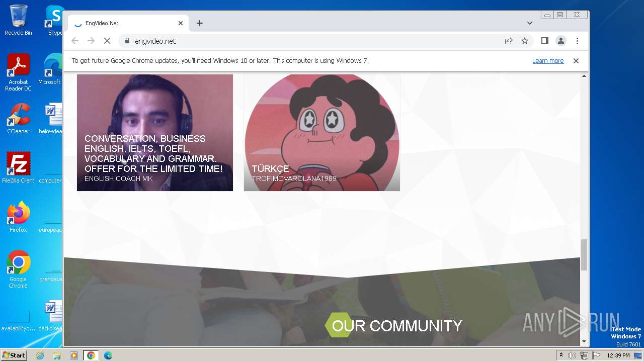
Task: Open the network tray icon
Action: [x=584, y=355]
